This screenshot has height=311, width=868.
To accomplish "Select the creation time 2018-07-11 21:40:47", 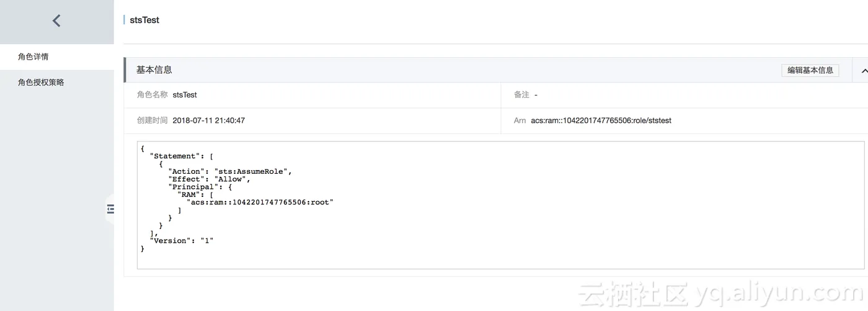I will point(208,120).
